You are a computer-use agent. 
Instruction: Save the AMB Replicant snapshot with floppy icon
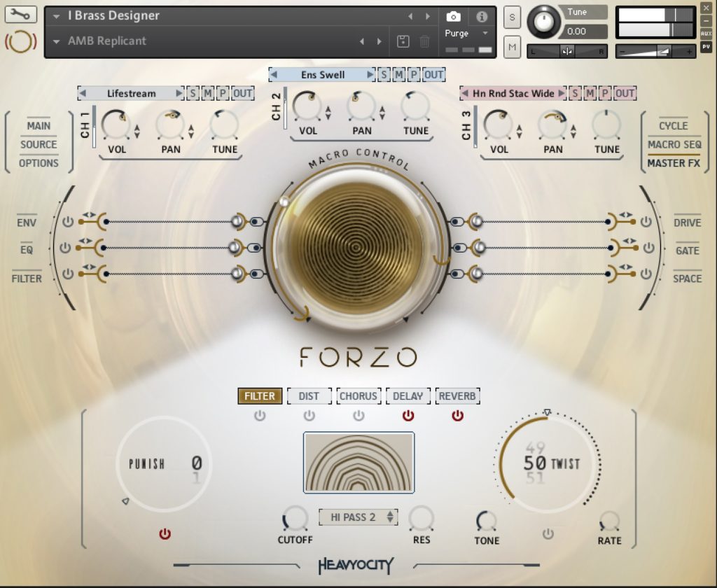[x=403, y=41]
